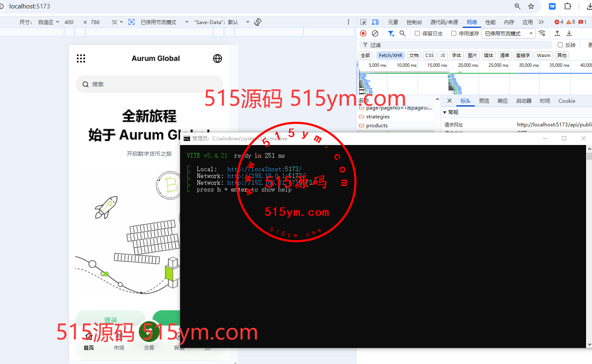Open the blue TP extension icon
This screenshot has height=364, width=592.
[x=552, y=6]
